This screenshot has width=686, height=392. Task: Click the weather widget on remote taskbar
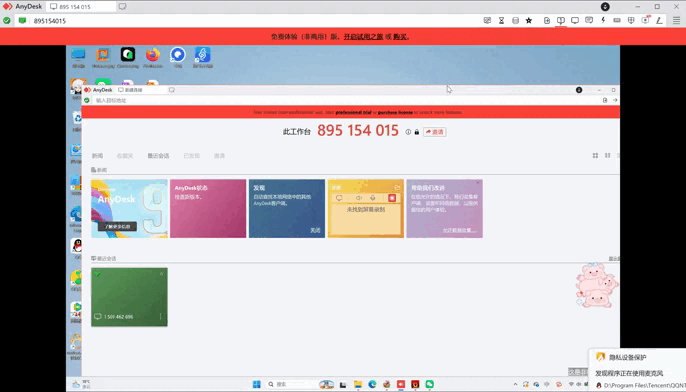click(x=81, y=384)
